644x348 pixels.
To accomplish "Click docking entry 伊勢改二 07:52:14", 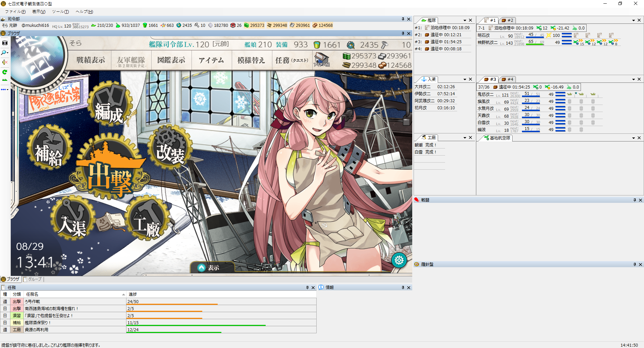I will click(435, 94).
